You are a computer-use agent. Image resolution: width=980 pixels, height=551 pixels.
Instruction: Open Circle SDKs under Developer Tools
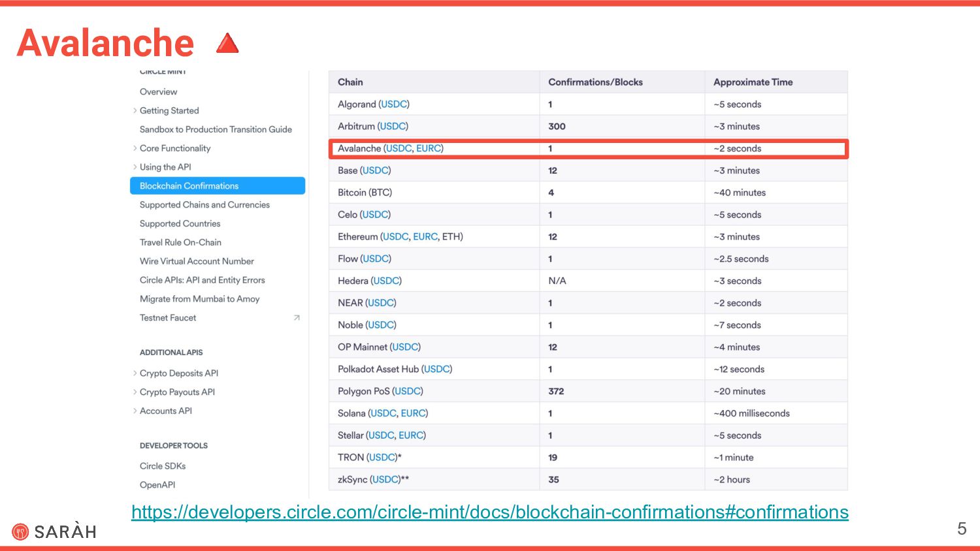point(163,466)
